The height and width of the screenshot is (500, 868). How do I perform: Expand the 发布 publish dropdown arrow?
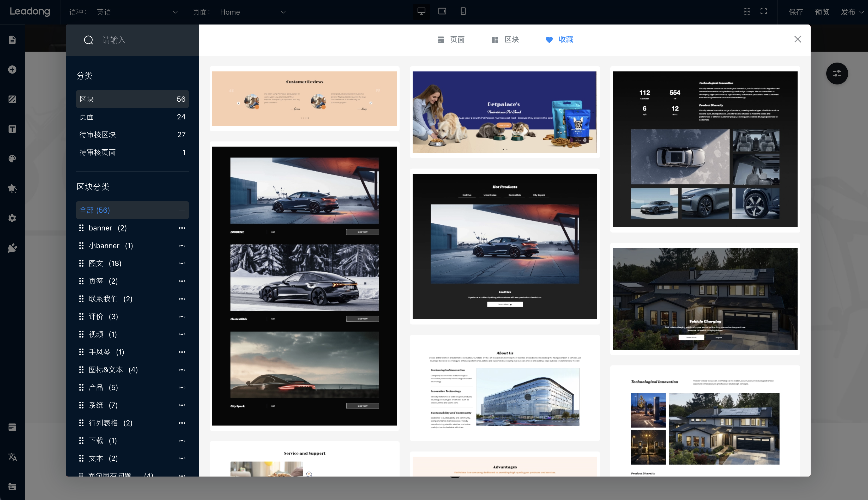pyautogui.click(x=861, y=12)
